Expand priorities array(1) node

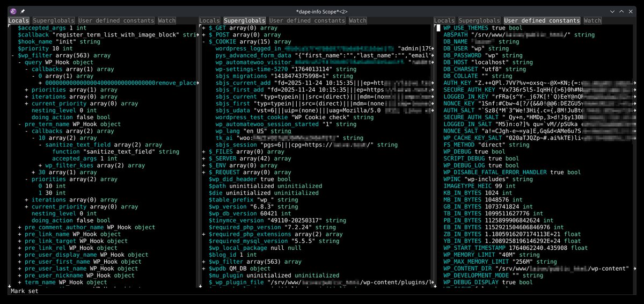pos(26,90)
